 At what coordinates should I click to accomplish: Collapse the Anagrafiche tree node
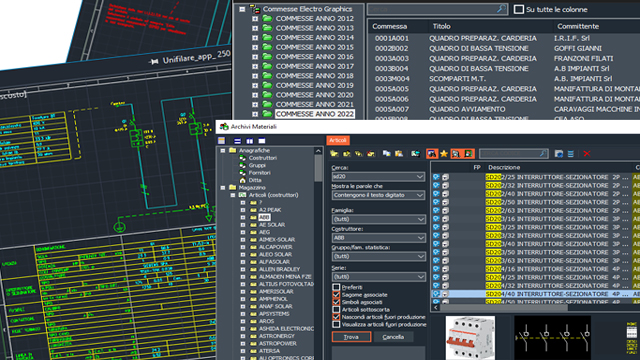pyautogui.click(x=223, y=151)
